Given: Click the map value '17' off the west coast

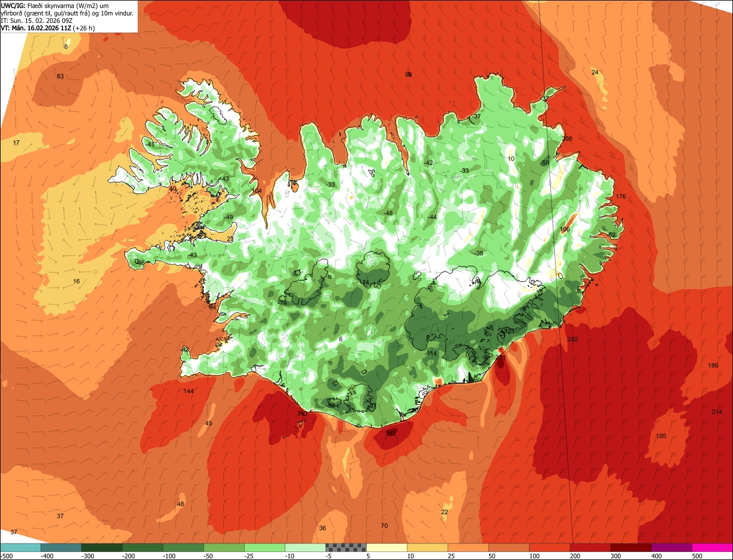Looking at the screenshot, I should click(x=16, y=143).
